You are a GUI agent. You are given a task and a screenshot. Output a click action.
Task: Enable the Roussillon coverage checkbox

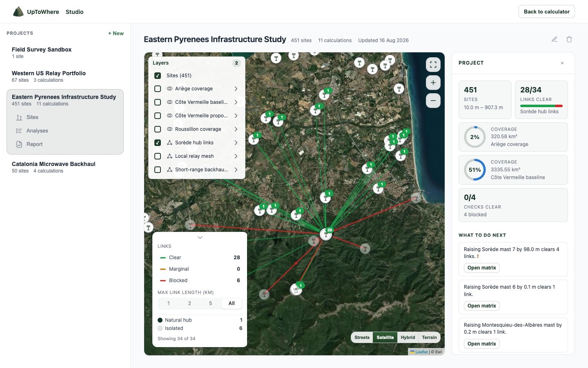158,129
